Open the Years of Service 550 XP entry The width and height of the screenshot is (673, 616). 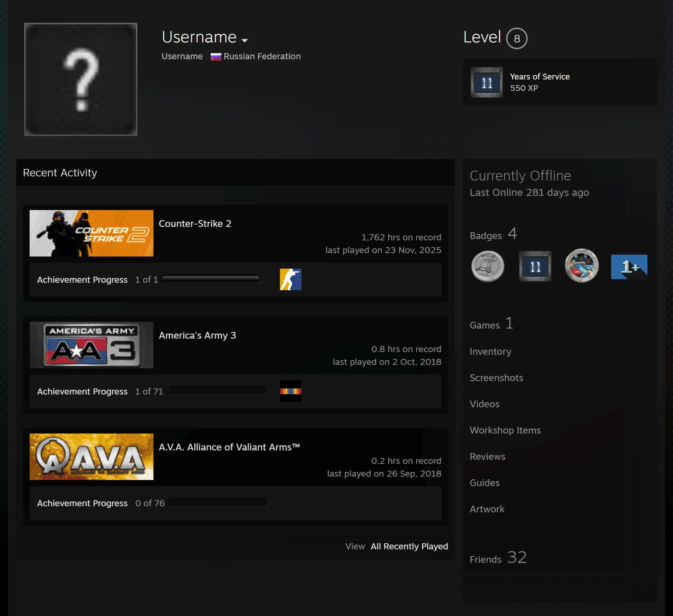tap(560, 82)
